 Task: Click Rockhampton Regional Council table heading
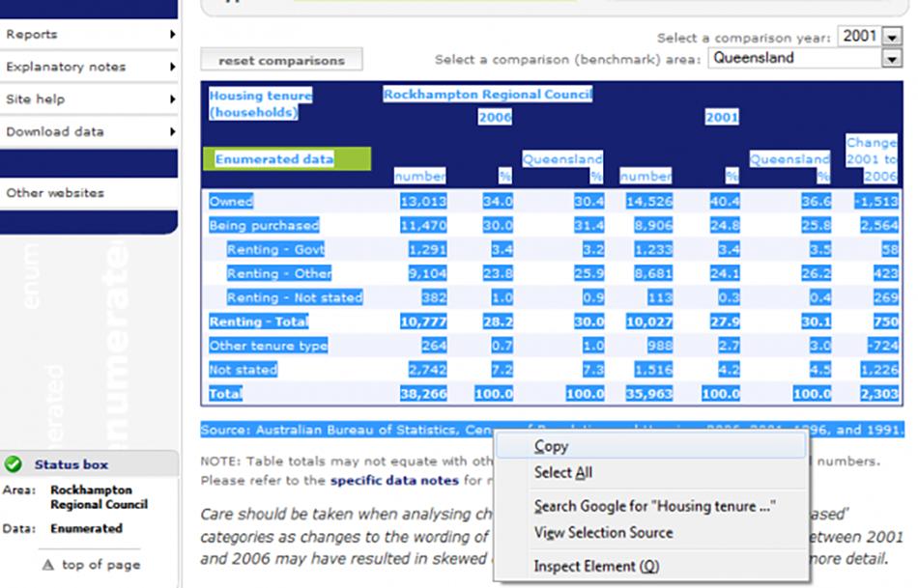[488, 95]
